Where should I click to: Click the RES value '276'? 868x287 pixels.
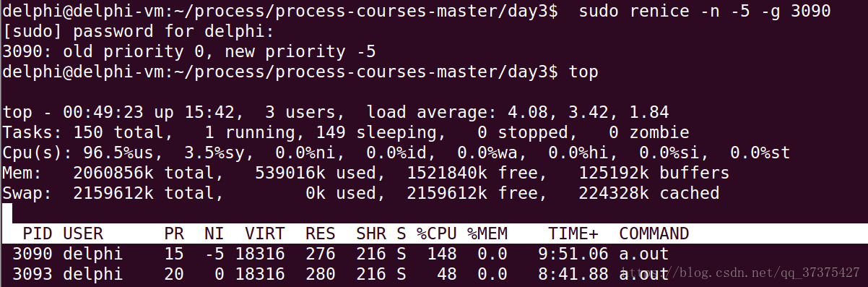coord(321,254)
